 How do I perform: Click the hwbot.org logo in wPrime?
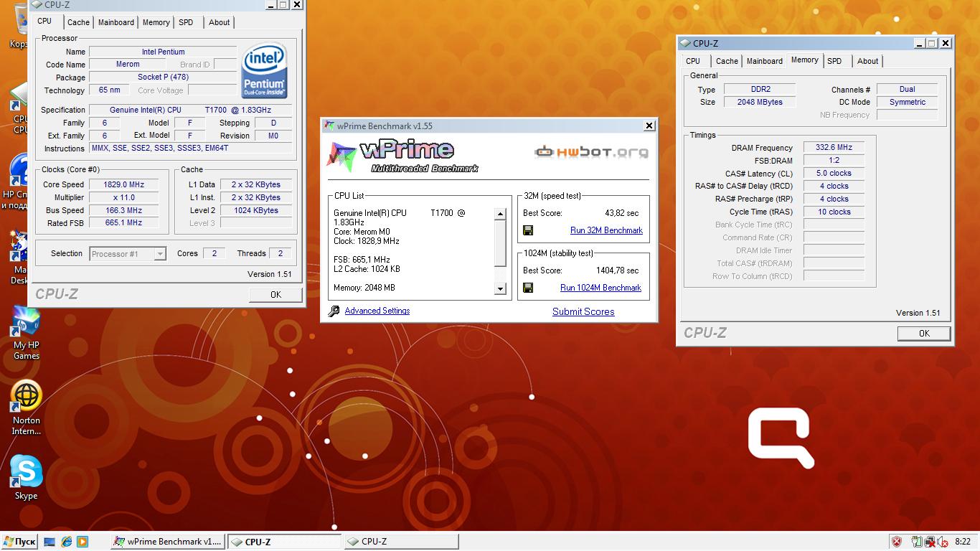592,151
